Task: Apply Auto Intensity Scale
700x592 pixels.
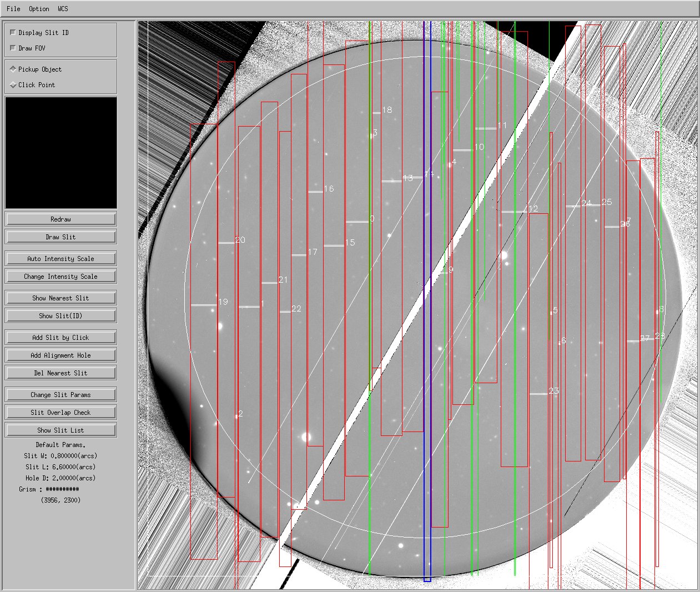Action: (61, 259)
